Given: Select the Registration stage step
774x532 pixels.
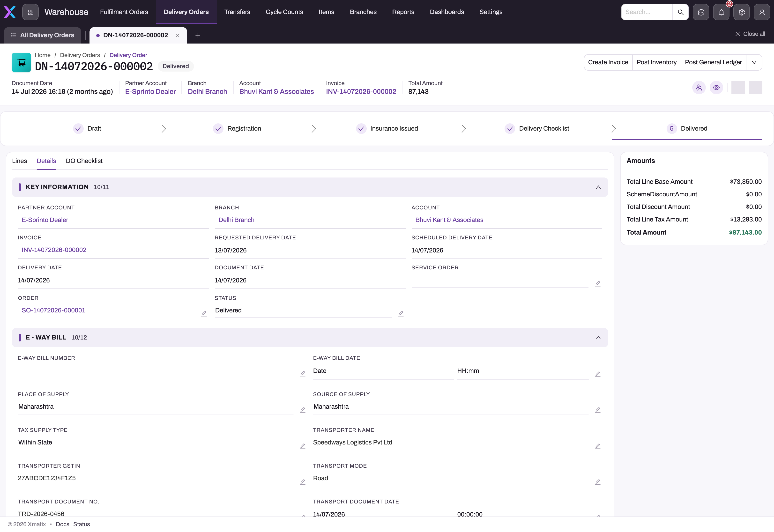Looking at the screenshot, I should (x=237, y=129).
